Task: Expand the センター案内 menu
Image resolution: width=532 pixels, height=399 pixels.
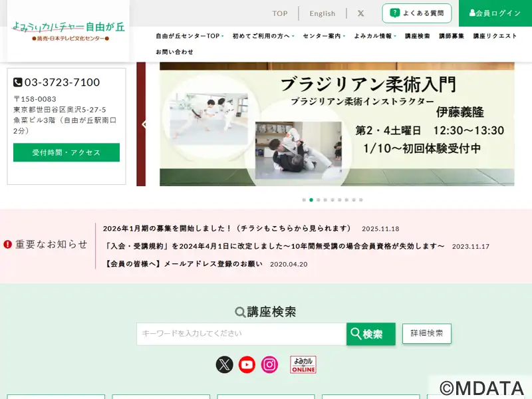Action: point(324,36)
